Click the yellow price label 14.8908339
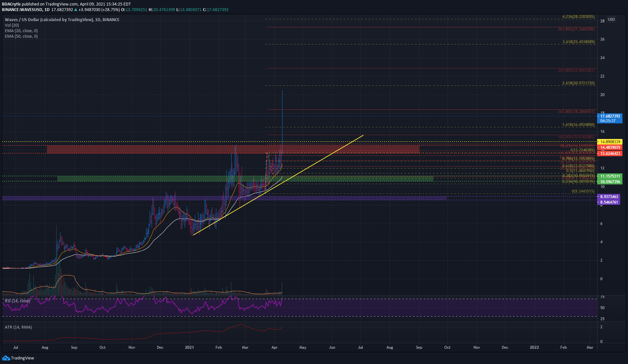628x364 pixels. click(610, 142)
